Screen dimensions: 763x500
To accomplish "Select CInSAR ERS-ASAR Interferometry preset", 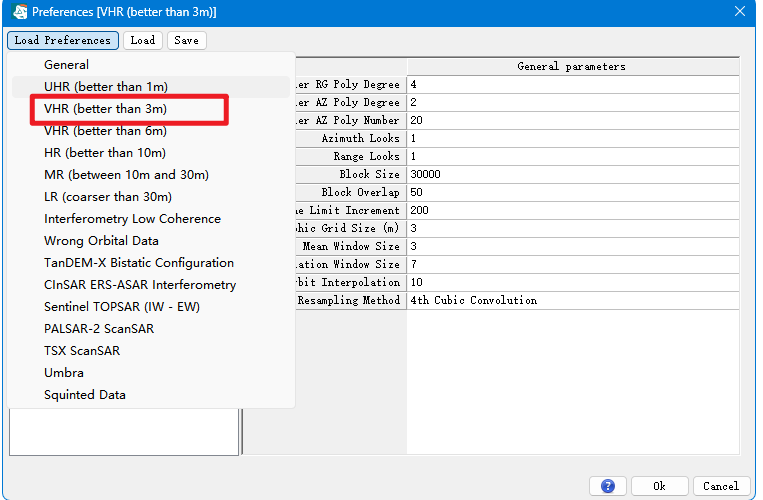I will (x=151, y=285).
